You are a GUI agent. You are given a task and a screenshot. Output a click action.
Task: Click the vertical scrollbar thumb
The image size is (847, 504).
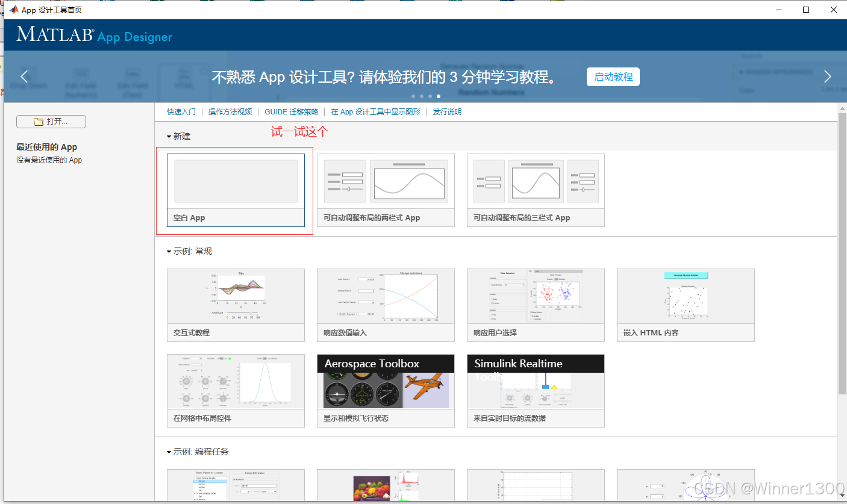[842, 253]
